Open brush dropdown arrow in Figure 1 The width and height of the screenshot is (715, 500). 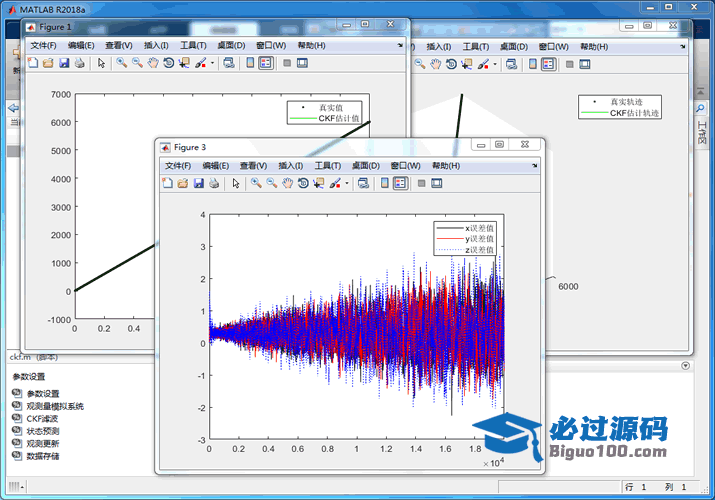coord(212,63)
